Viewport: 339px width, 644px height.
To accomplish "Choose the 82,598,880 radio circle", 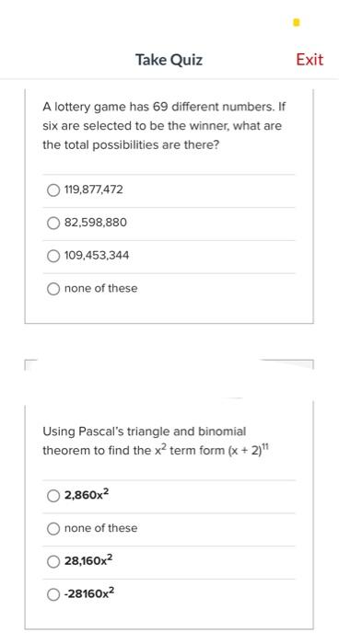I will [53, 223].
